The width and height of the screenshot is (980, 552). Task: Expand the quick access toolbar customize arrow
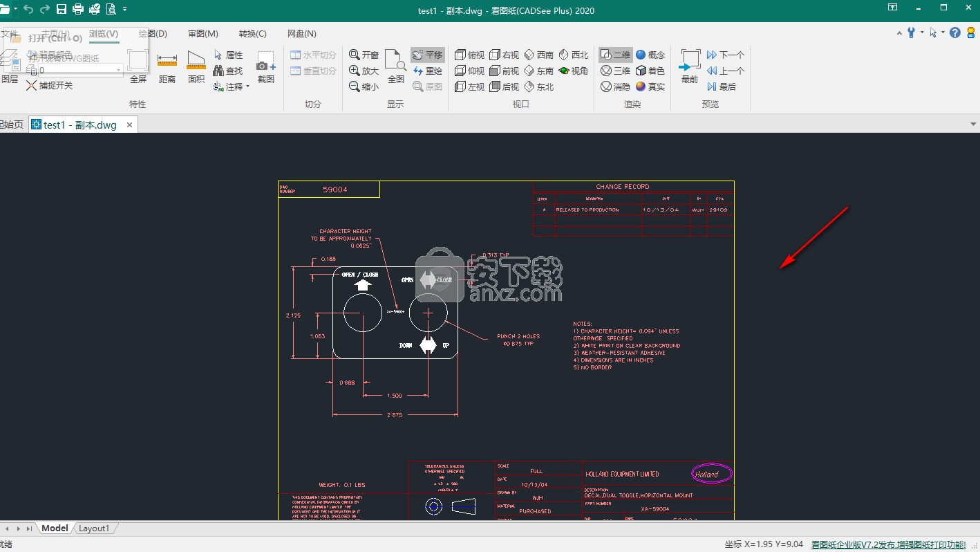124,10
